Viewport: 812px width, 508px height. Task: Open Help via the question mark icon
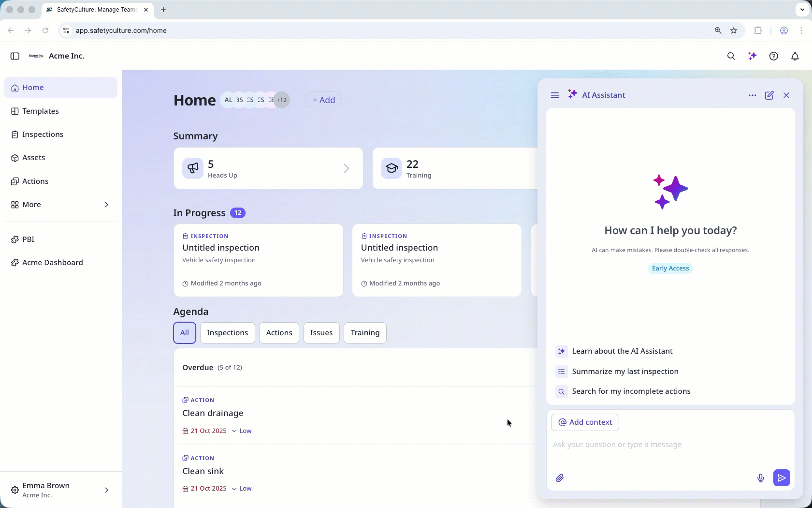pos(774,56)
